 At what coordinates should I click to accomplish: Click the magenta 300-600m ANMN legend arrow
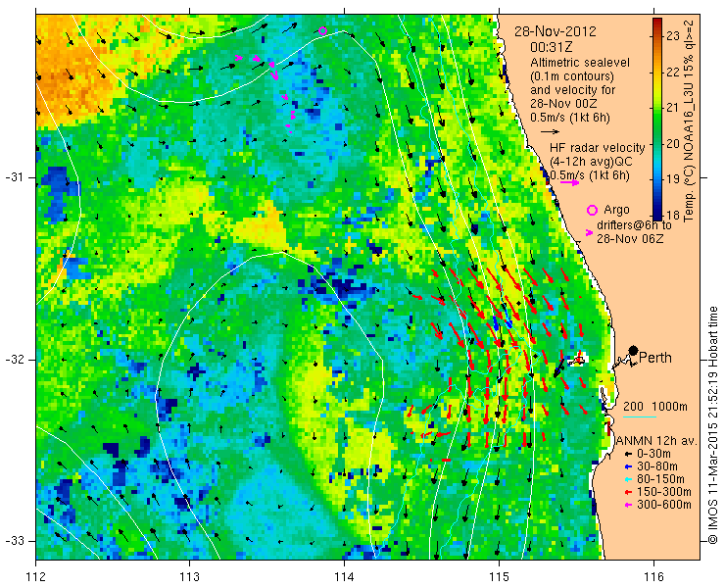pos(628,505)
